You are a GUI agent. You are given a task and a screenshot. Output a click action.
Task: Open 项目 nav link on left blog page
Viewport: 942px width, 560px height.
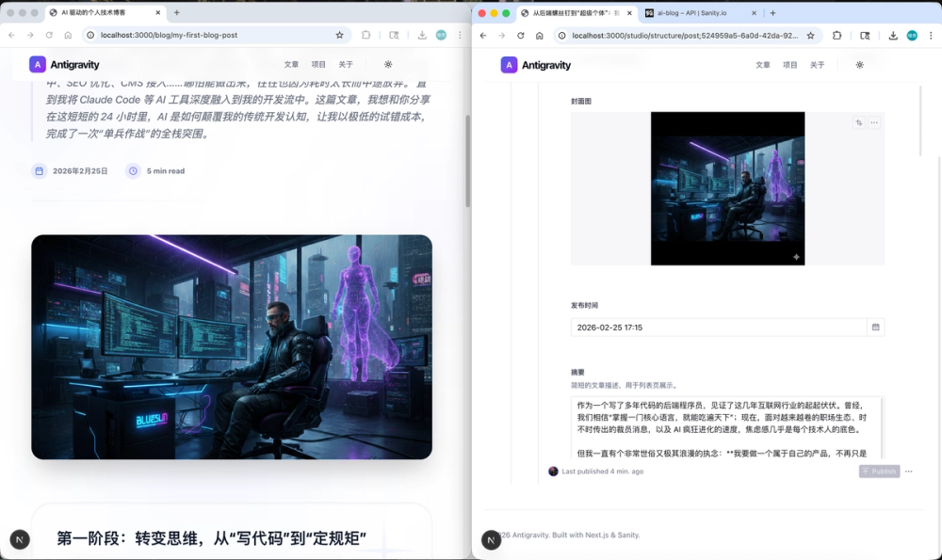[x=318, y=64]
